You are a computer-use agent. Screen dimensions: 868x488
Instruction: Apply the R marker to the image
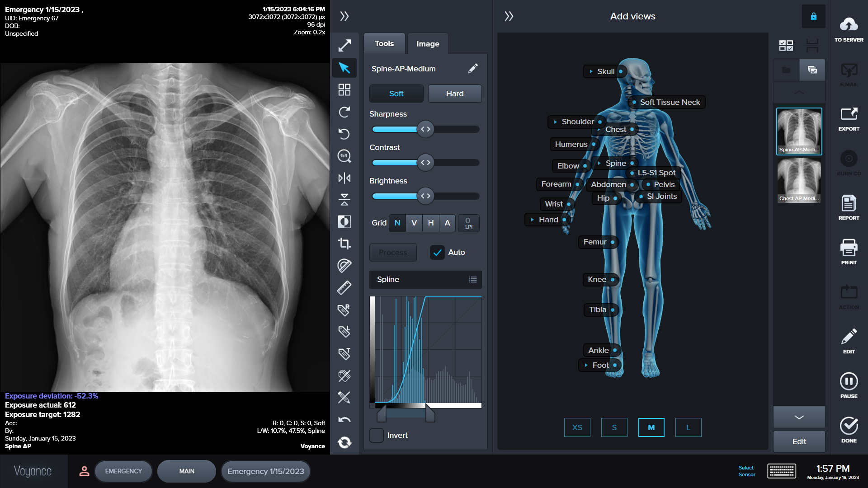(x=344, y=309)
